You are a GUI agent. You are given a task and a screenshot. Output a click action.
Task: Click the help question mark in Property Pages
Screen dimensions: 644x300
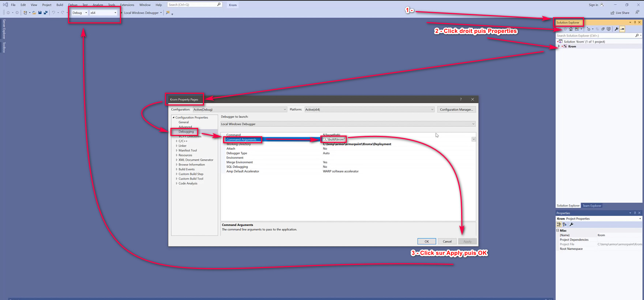click(461, 99)
